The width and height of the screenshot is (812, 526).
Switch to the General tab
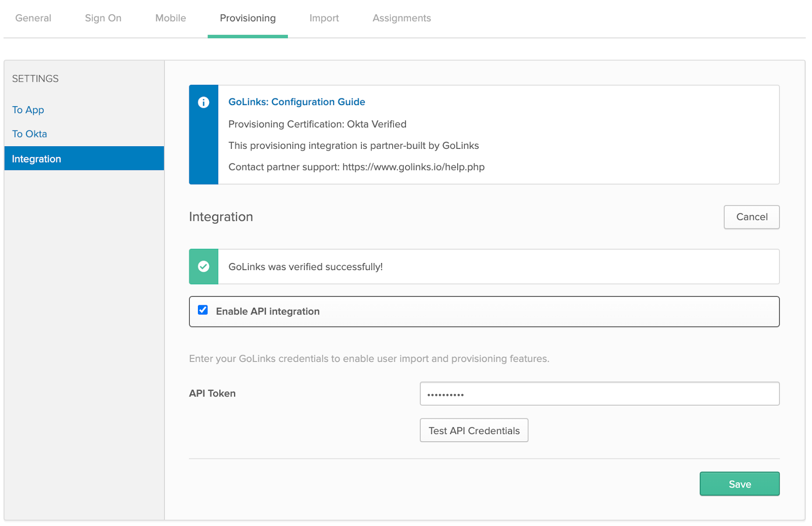tap(33, 18)
